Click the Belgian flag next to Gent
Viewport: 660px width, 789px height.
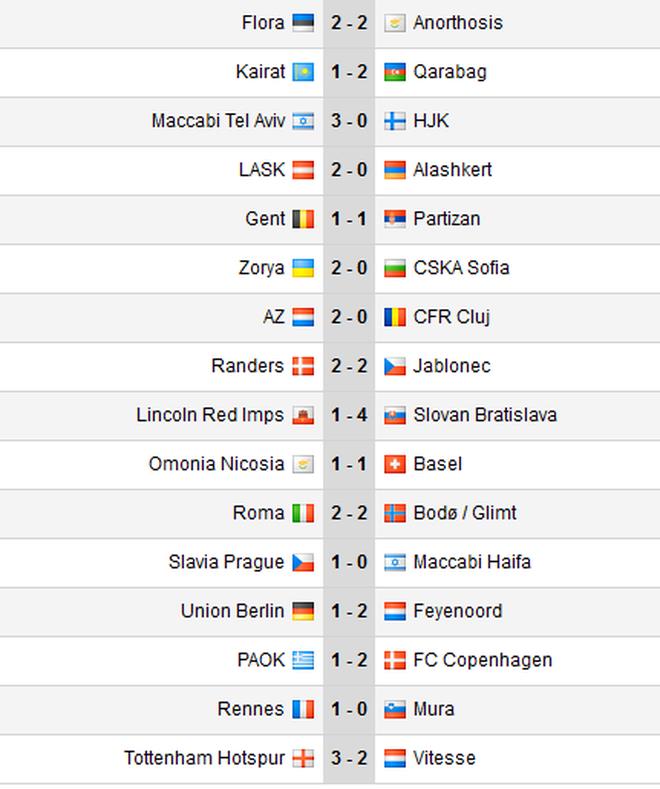[302, 219]
